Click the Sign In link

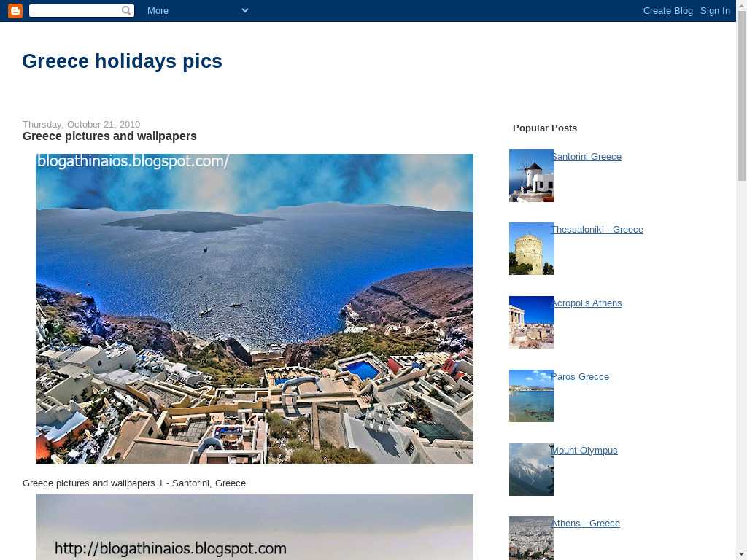click(715, 10)
